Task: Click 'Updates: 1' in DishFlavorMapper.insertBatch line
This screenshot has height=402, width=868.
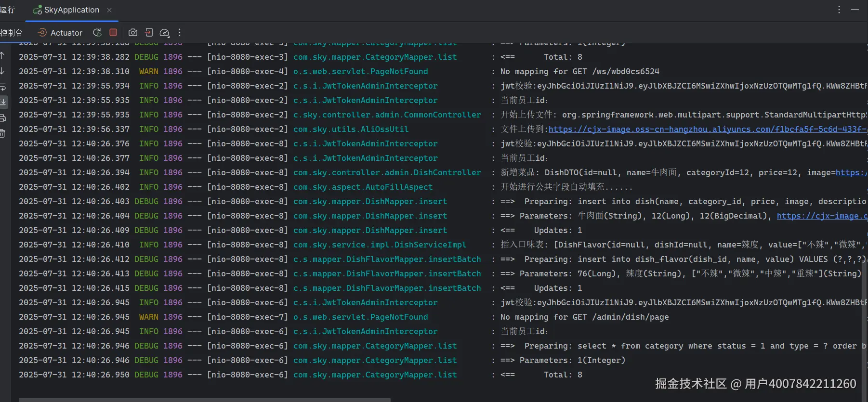Action: (x=558, y=288)
